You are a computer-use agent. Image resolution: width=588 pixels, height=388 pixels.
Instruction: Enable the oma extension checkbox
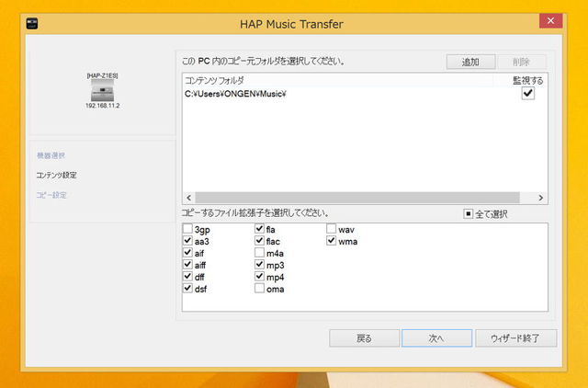(x=259, y=289)
